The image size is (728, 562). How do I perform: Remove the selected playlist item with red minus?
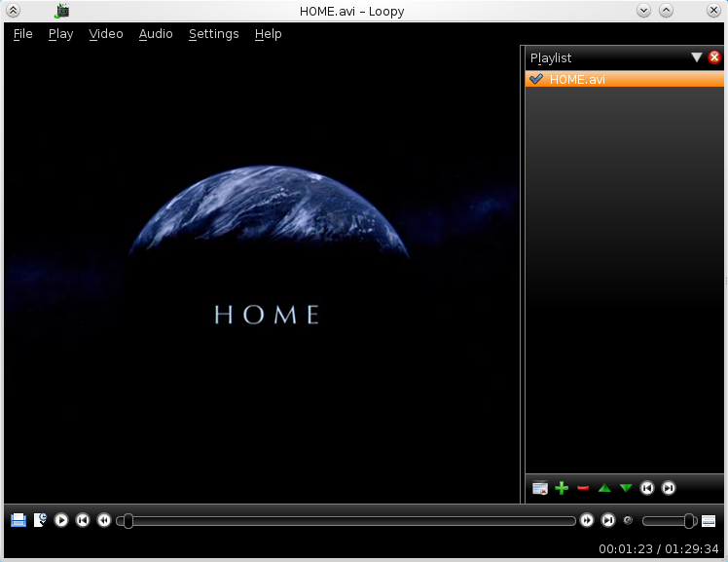coord(583,488)
